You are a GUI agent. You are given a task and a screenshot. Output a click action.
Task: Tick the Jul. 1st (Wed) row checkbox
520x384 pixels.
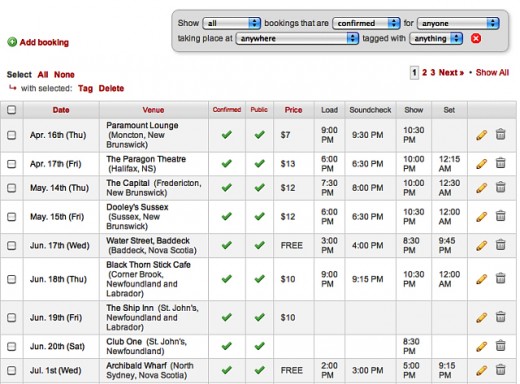pos(12,370)
